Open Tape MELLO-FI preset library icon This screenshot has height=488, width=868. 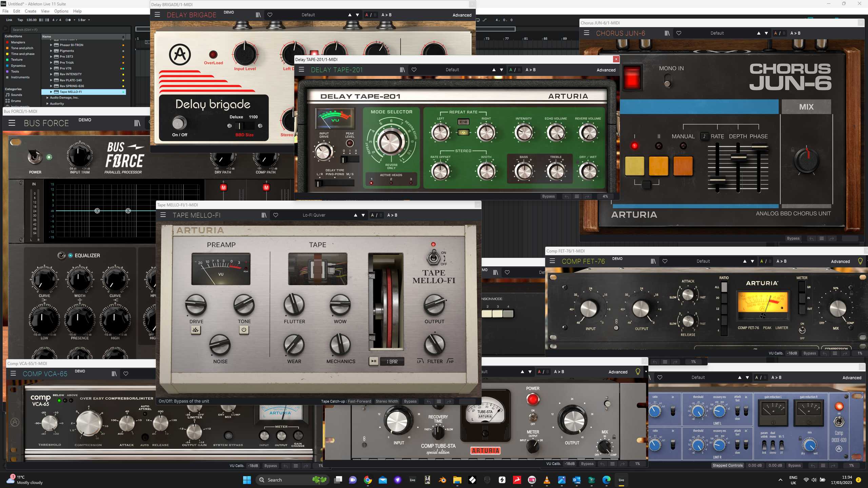click(264, 215)
